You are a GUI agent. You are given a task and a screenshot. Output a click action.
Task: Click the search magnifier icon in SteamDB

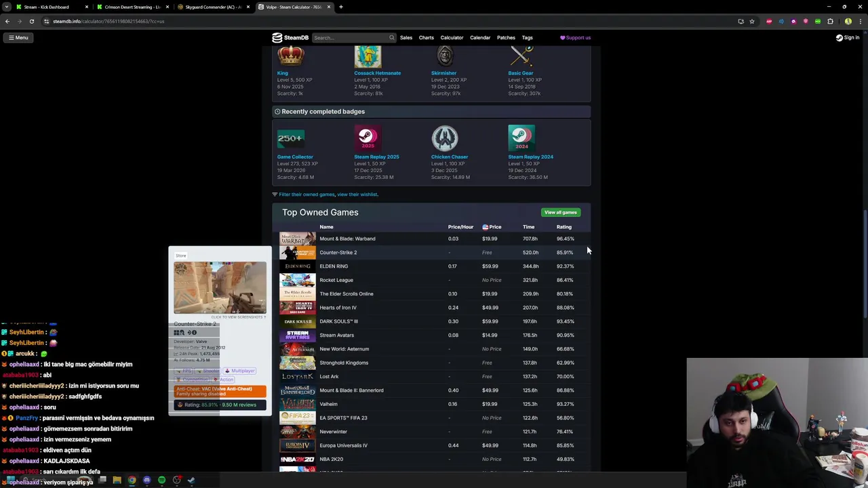click(x=391, y=37)
